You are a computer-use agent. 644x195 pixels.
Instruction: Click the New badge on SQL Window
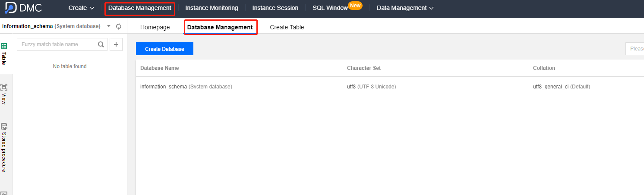point(355,6)
